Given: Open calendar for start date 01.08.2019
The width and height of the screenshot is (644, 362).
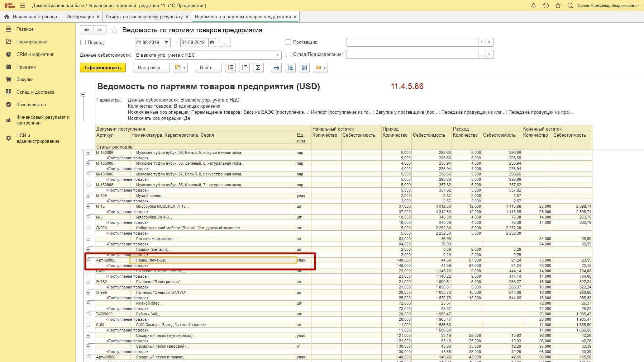Looking at the screenshot, I should 167,42.
